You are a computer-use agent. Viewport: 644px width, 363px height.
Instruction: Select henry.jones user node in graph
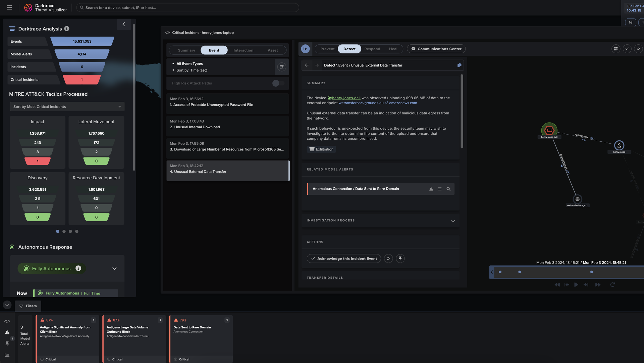pos(619,145)
